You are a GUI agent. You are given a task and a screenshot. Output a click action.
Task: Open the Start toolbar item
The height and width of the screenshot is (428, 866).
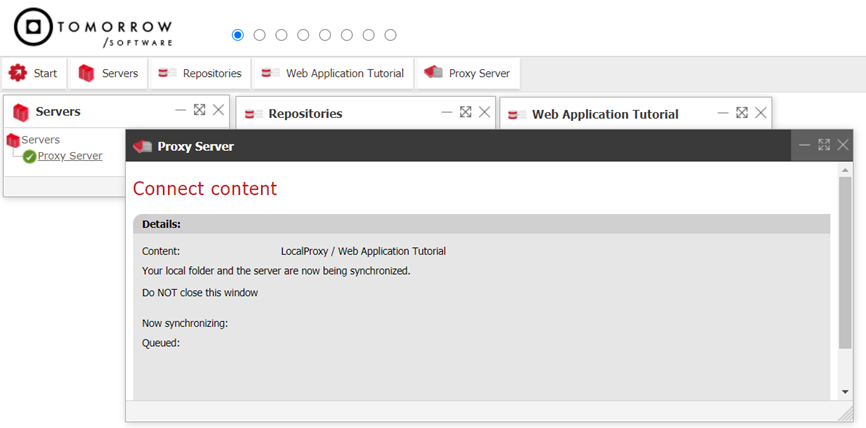tap(34, 73)
